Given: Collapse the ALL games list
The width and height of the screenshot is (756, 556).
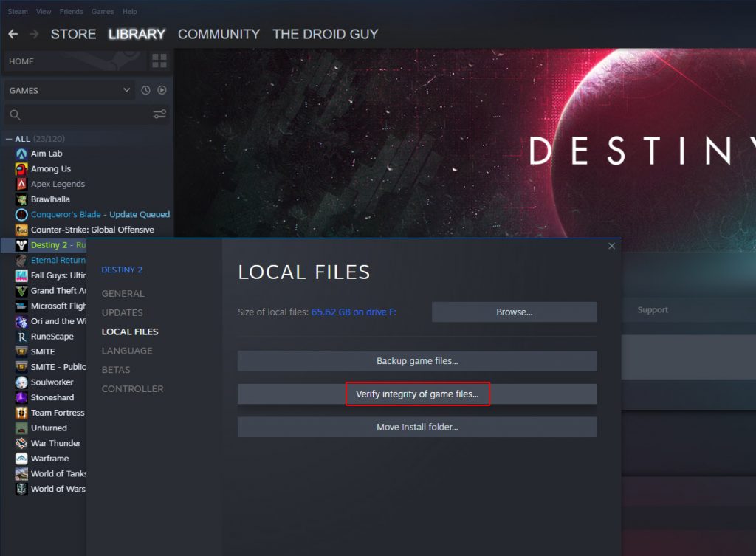Looking at the screenshot, I should click(x=9, y=139).
